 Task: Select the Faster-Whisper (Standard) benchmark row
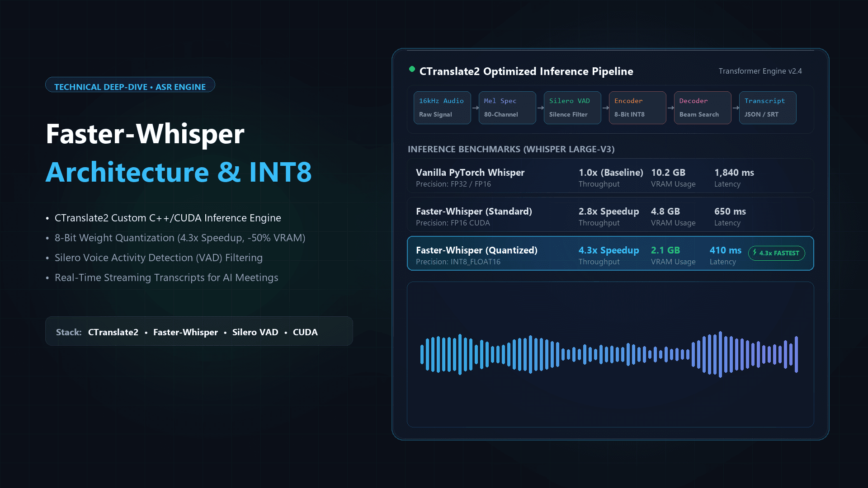coord(610,215)
